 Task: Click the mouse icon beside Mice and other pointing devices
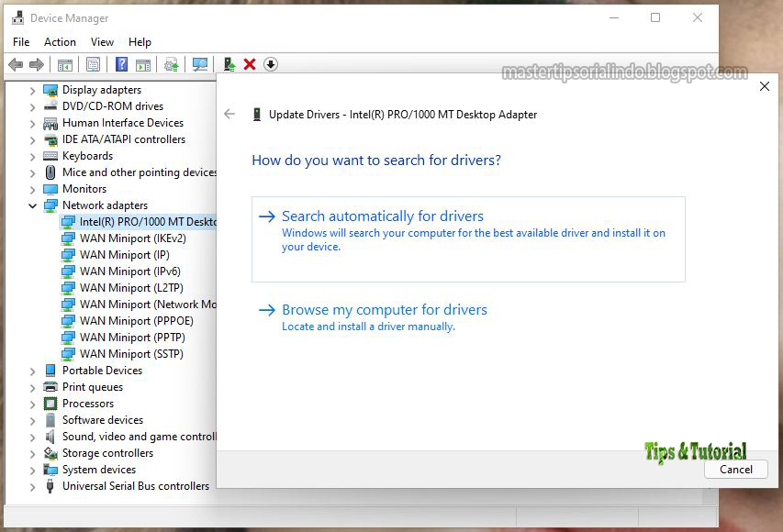coord(50,172)
